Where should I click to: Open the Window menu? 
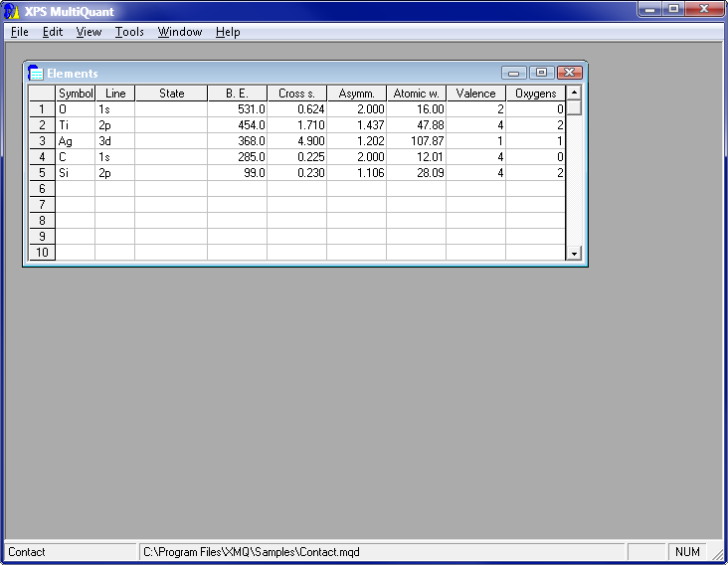[x=180, y=32]
